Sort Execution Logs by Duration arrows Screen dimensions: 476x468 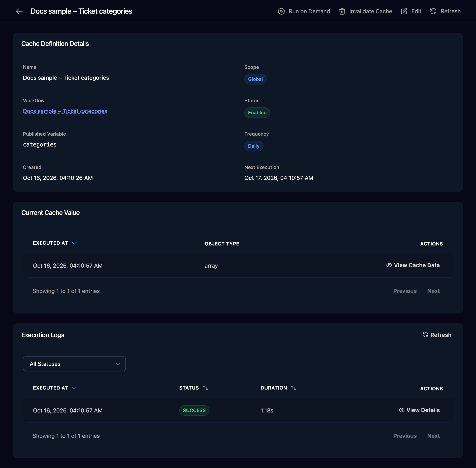293,388
